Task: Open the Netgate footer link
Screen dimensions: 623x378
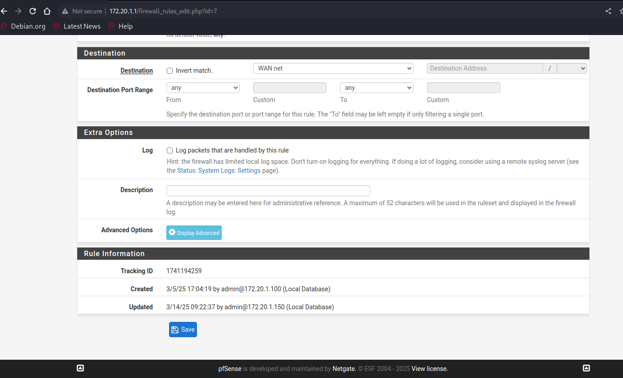Action: pos(344,369)
